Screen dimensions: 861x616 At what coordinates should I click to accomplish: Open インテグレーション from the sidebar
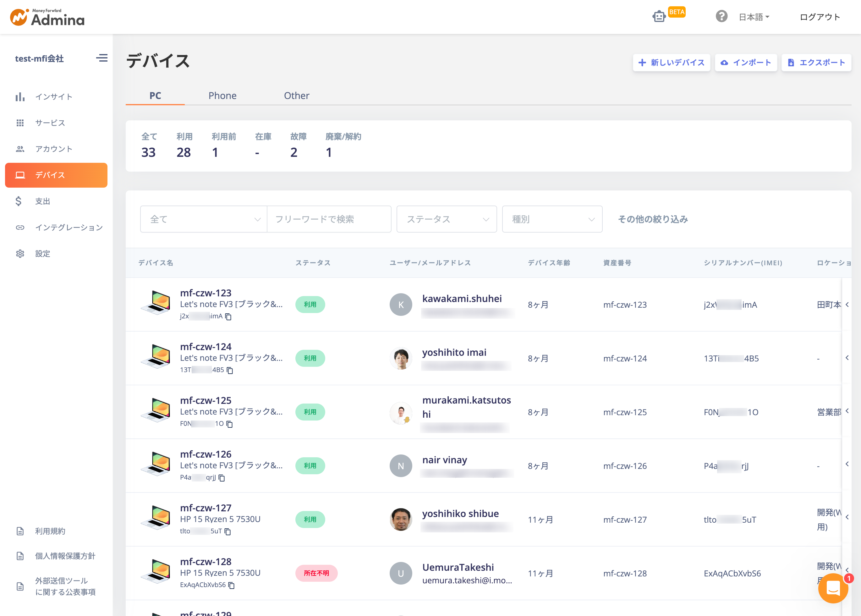point(69,227)
